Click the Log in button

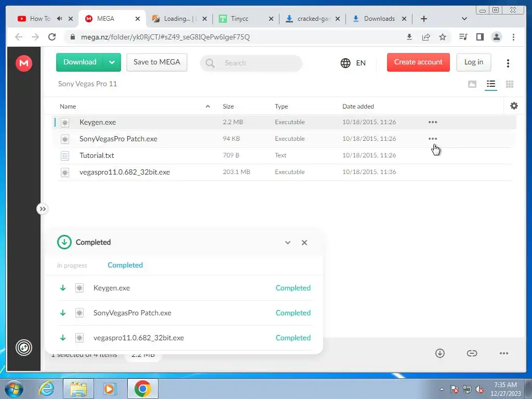point(474,62)
